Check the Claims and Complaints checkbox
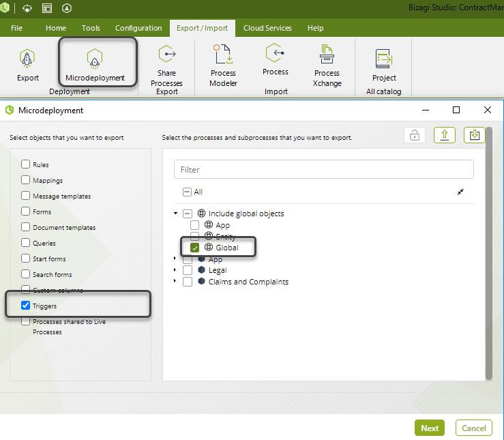504x440 pixels. click(x=188, y=282)
